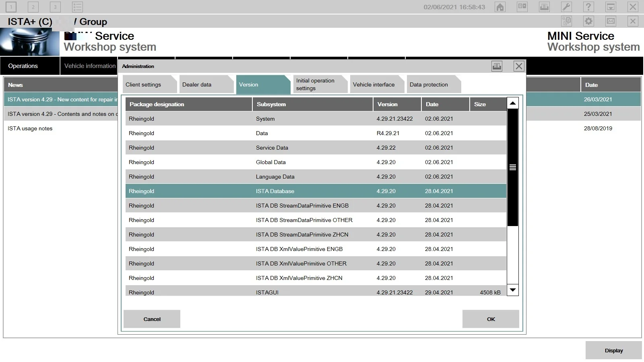Select the System subsystem row
Viewport: 644px width, 362px height.
tap(316, 119)
